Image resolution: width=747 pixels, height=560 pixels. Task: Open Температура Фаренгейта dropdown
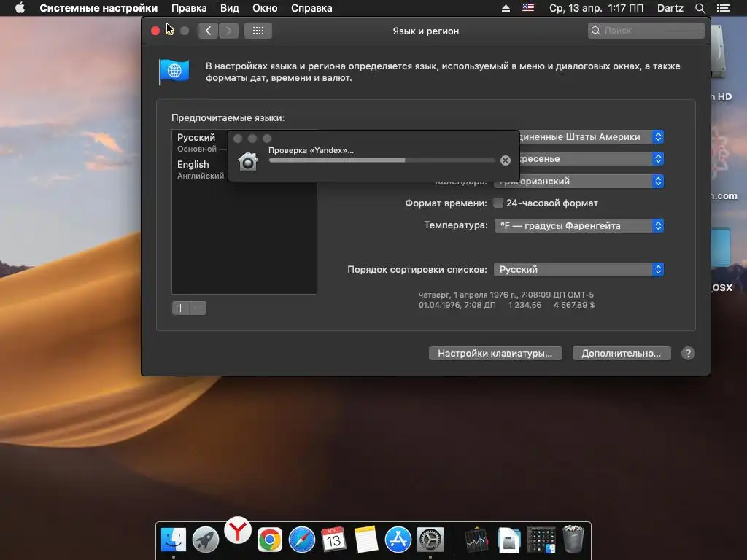point(578,226)
